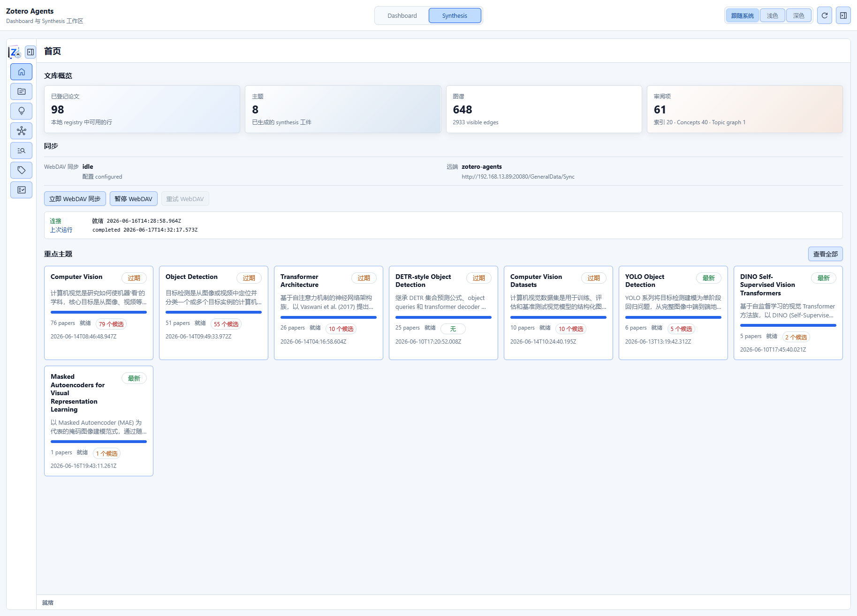
Task: Open the DETR-style Object Detection card
Action: point(443,313)
